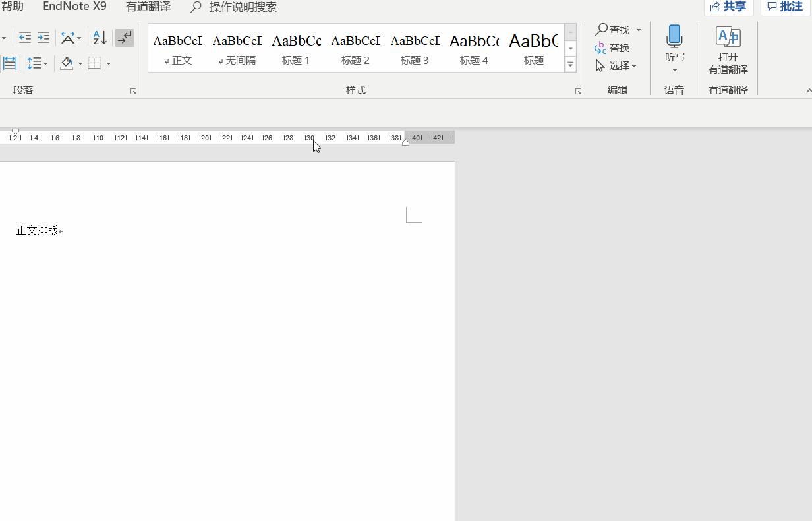This screenshot has height=521, width=812.
Task: Apply the 标题 2 style
Action: click(356, 48)
